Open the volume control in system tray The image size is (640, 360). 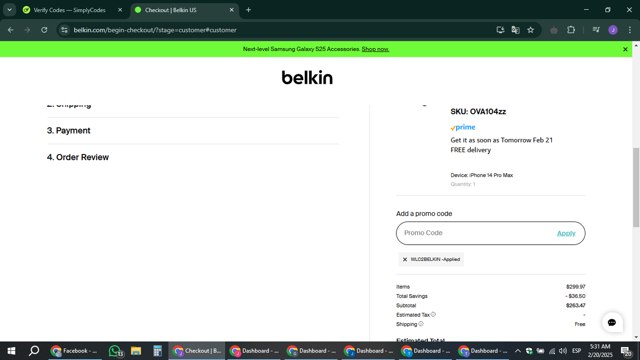tap(563, 351)
